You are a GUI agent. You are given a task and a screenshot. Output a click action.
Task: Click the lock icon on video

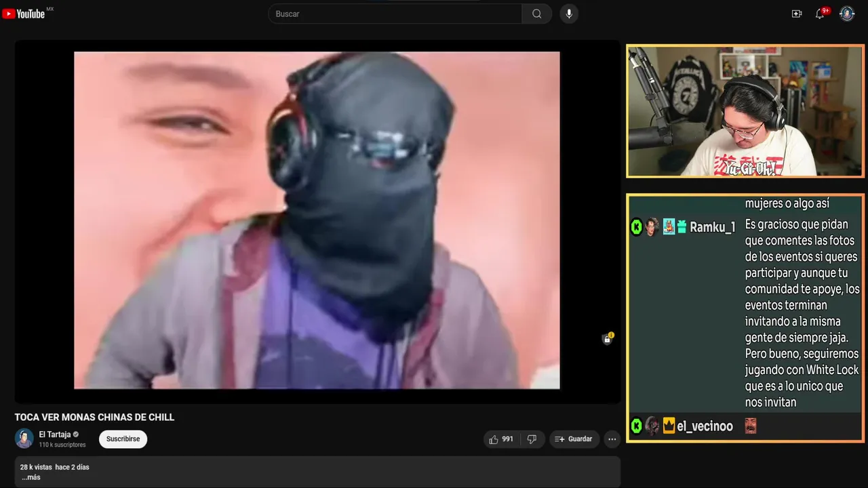coord(607,340)
